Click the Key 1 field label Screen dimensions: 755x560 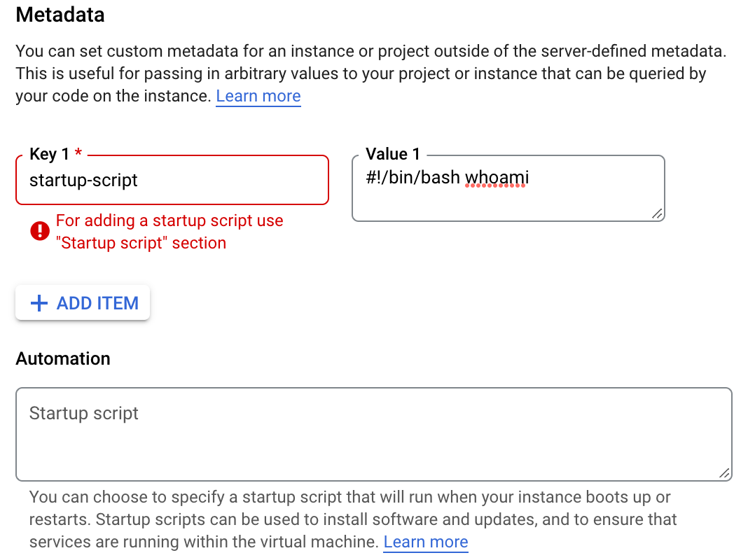tap(49, 154)
